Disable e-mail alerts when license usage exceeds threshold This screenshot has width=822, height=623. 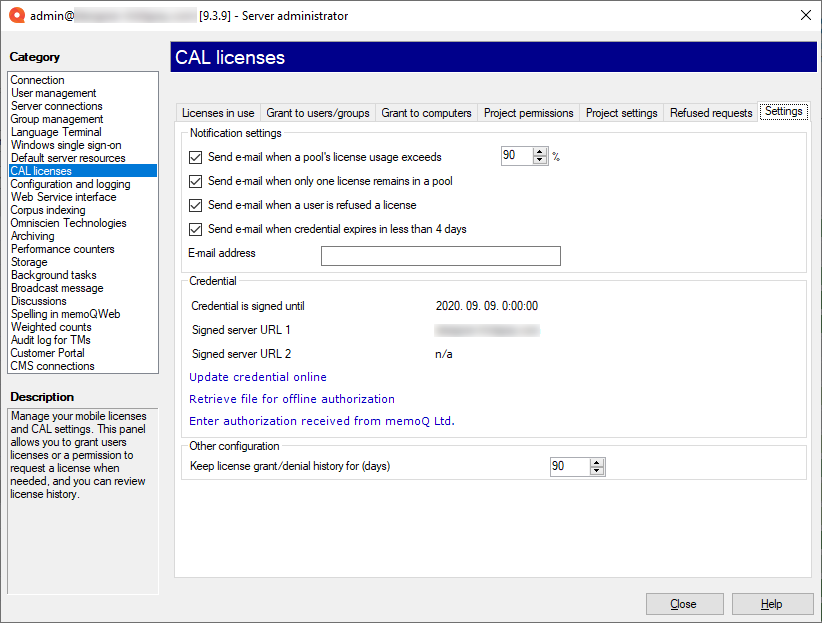tap(194, 158)
